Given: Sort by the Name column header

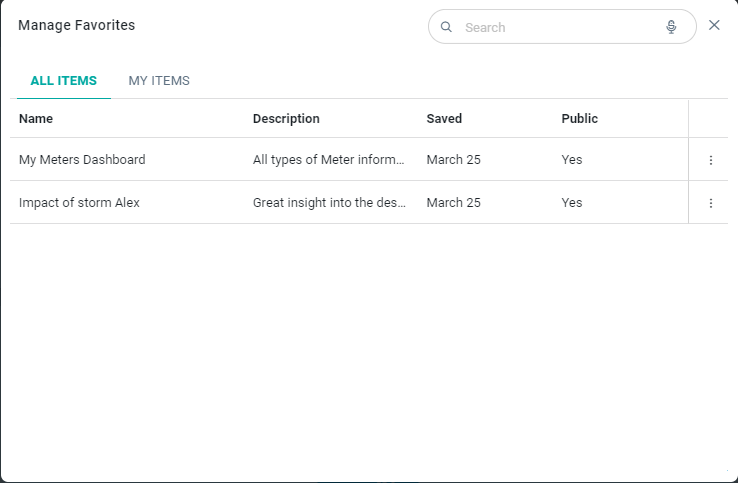Looking at the screenshot, I should 36,119.
